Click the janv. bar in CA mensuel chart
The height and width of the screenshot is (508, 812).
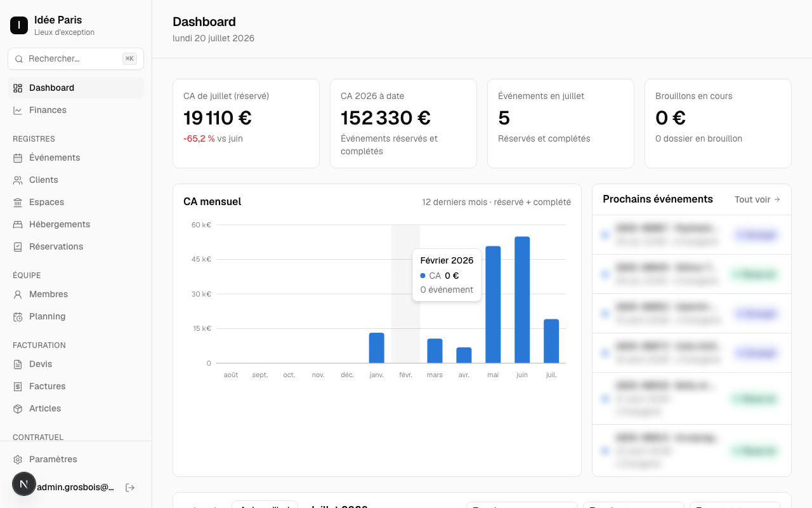tap(377, 348)
